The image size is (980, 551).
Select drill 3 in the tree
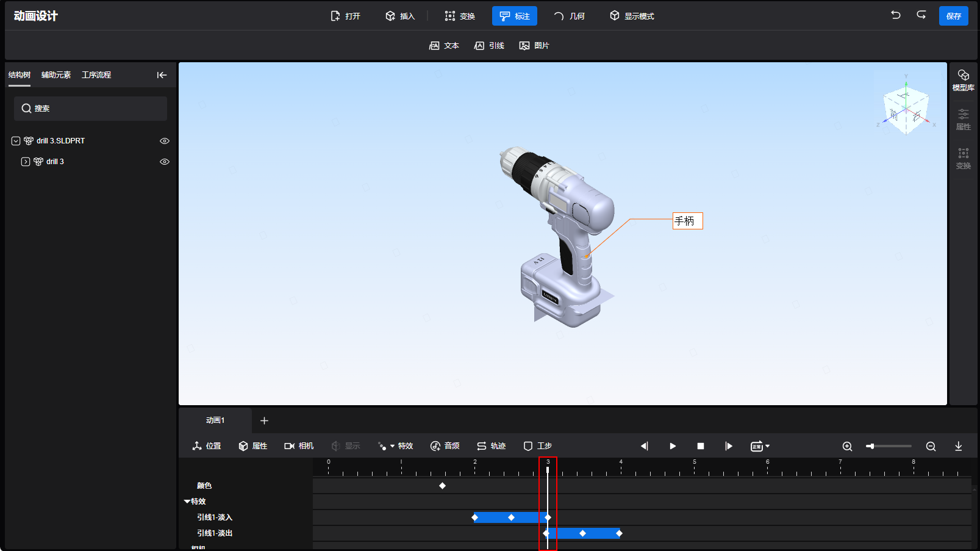point(55,162)
